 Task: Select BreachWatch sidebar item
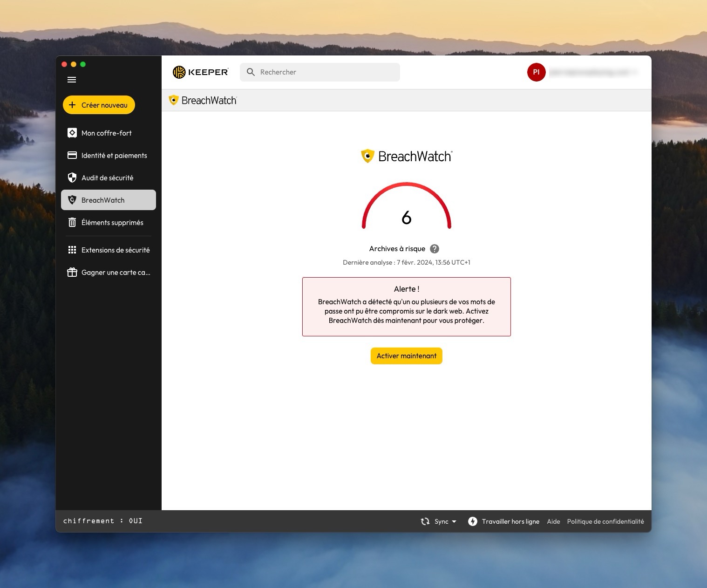[109, 200]
